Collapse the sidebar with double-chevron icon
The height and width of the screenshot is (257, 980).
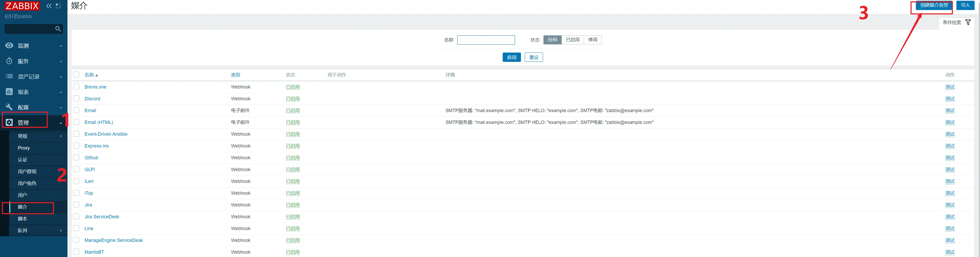pyautogui.click(x=49, y=6)
